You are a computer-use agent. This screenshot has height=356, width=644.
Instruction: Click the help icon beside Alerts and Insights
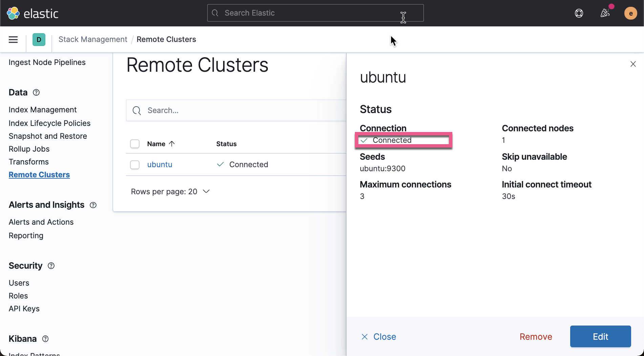click(93, 205)
